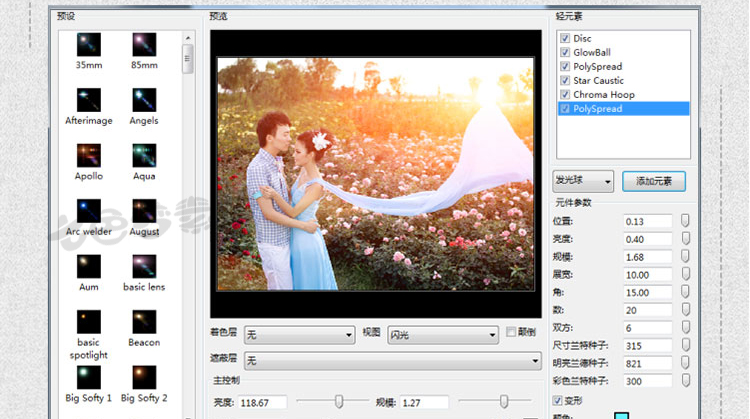Choose the basic spotlight preset
Image resolution: width=750 pixels, height=419 pixels.
89,322
